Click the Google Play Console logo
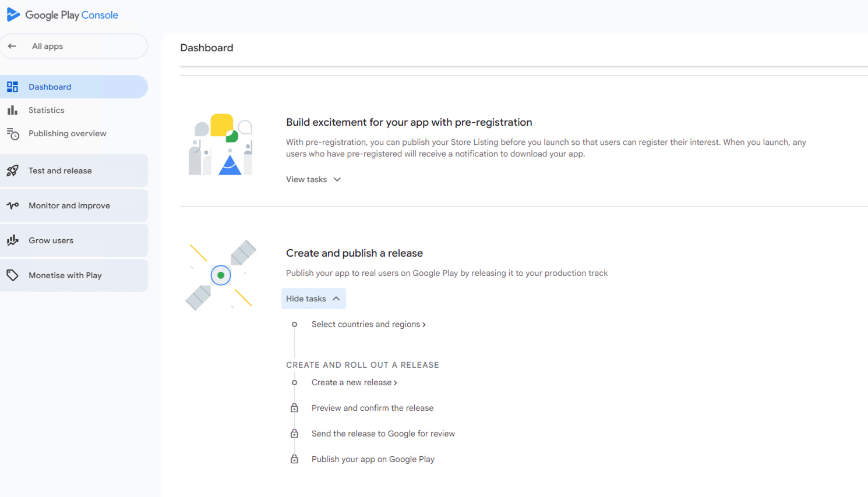This screenshot has width=868, height=497. pyautogui.click(x=62, y=15)
